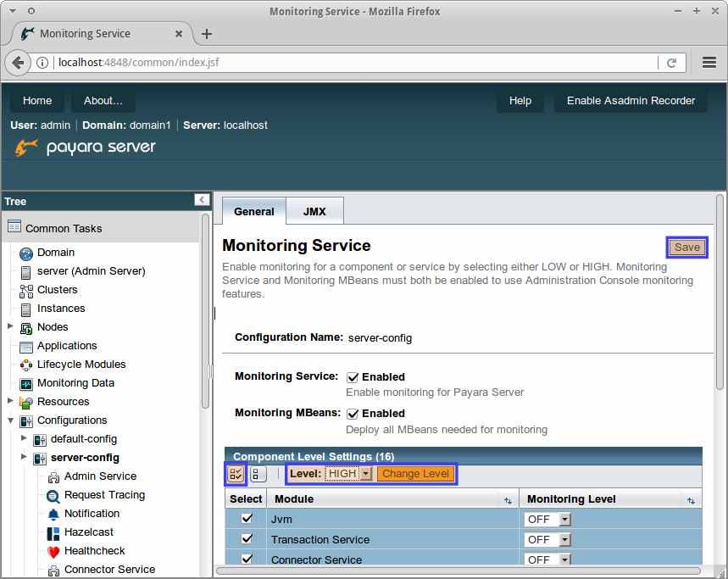Click the Clusters tree icon
Image resolution: width=728 pixels, height=579 pixels.
(x=26, y=291)
